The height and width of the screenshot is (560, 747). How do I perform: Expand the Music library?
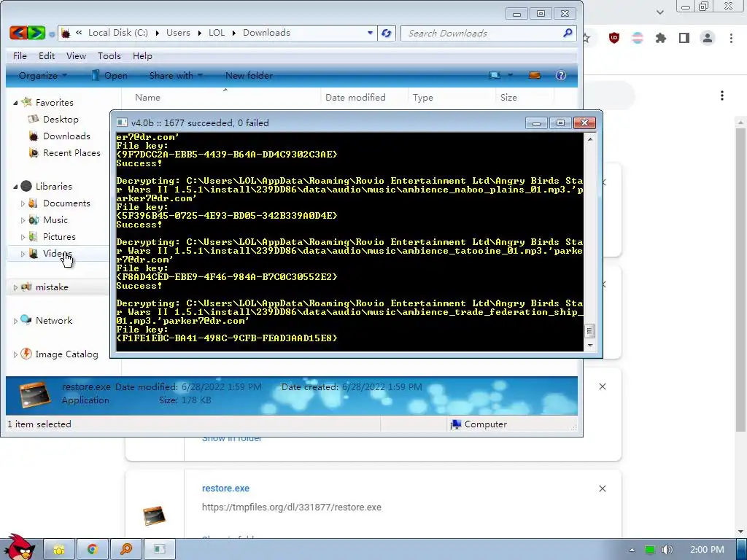click(x=23, y=220)
